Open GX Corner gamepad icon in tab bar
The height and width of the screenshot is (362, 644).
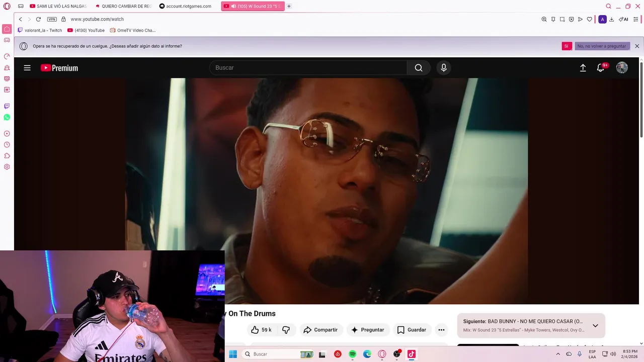point(21,6)
